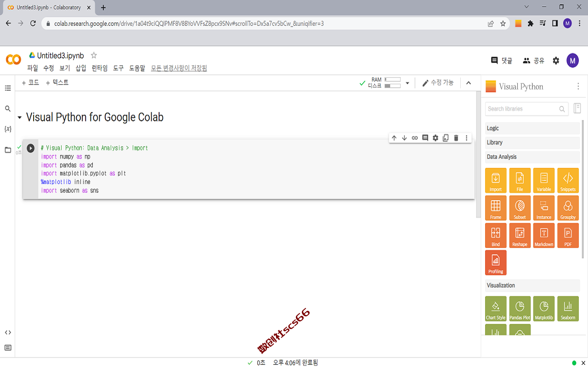
Task: Select the Variable tool icon
Action: [x=544, y=180]
